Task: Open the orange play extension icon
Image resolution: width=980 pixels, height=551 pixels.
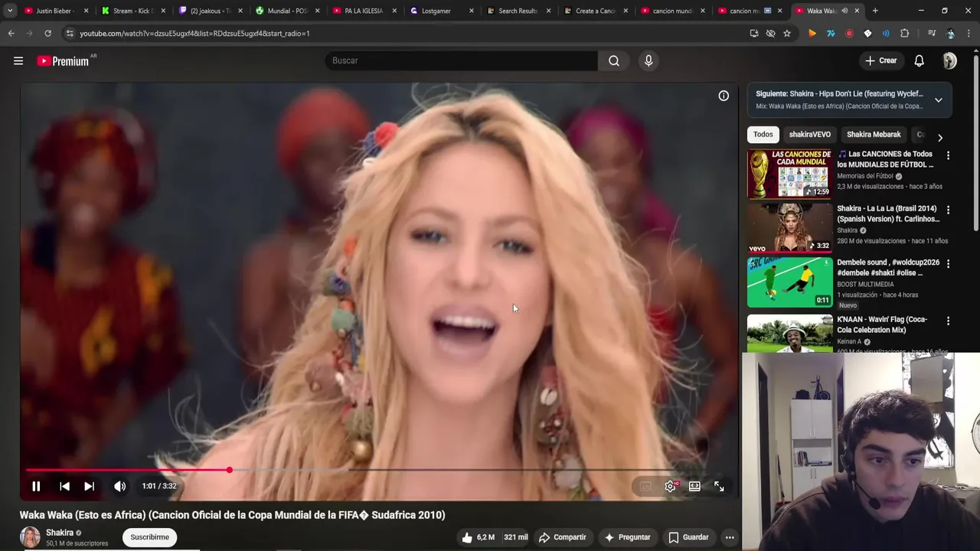Action: coord(812,34)
